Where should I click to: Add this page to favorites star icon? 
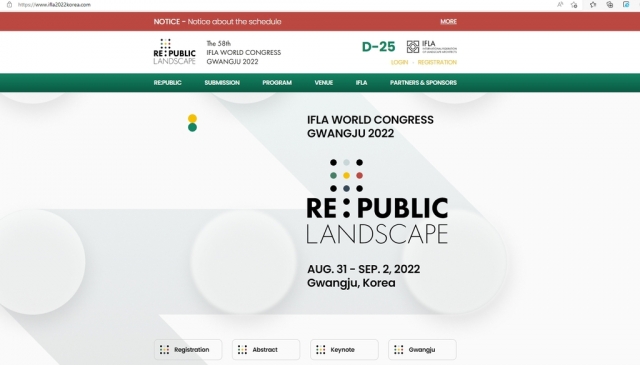(x=574, y=4)
